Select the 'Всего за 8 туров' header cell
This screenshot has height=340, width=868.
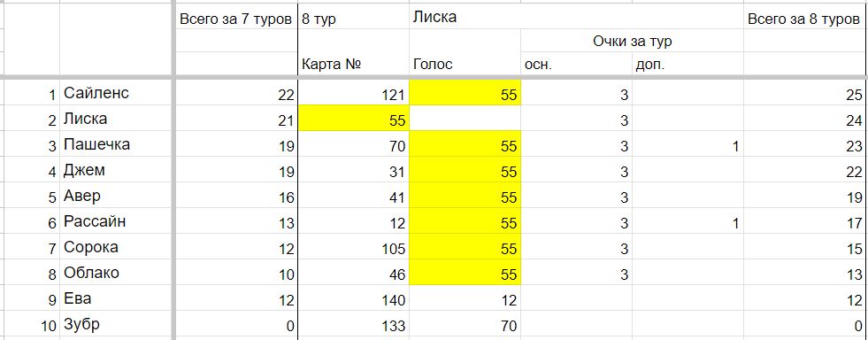tap(805, 19)
